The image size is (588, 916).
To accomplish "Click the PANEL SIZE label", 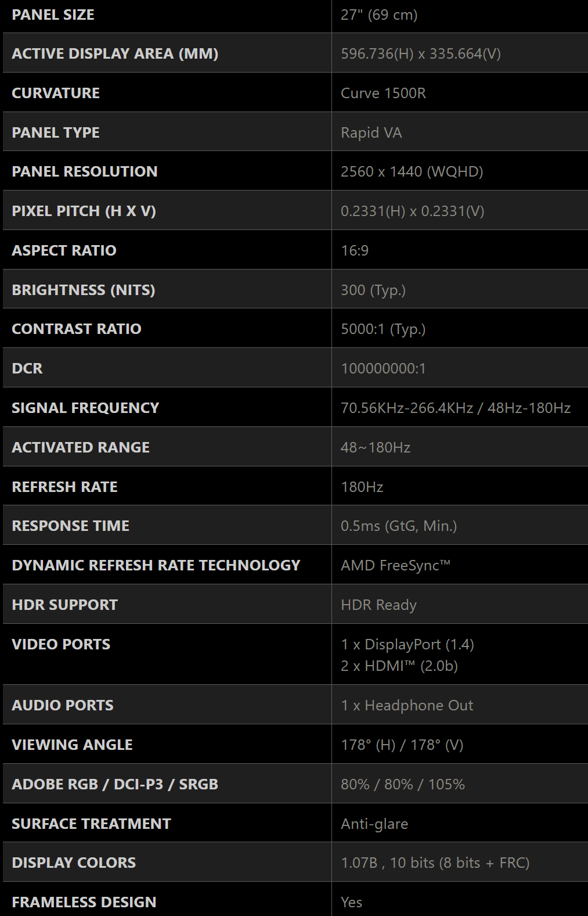I will point(53,15).
